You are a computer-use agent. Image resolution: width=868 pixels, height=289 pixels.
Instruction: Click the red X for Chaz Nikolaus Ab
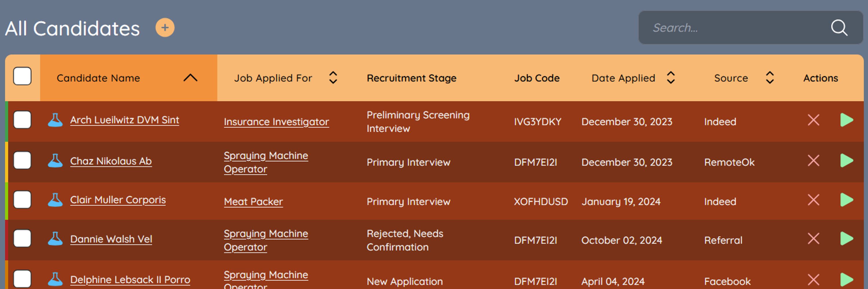tap(813, 160)
